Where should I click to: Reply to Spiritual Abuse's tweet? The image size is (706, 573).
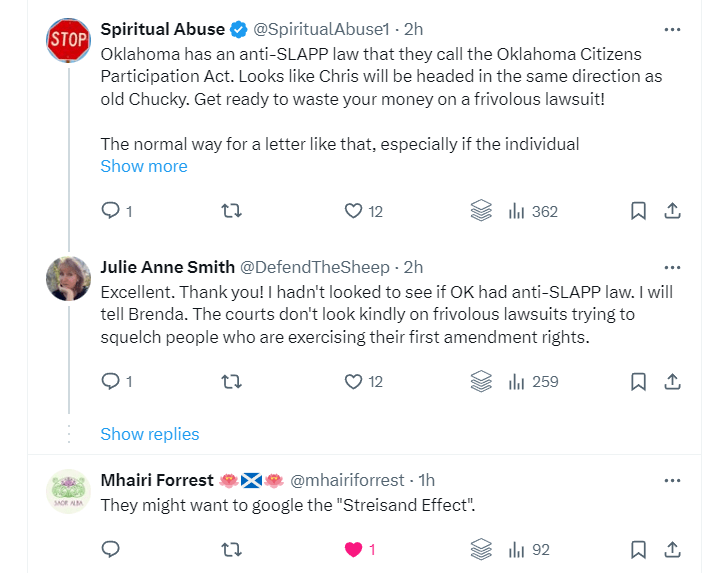click(x=111, y=211)
